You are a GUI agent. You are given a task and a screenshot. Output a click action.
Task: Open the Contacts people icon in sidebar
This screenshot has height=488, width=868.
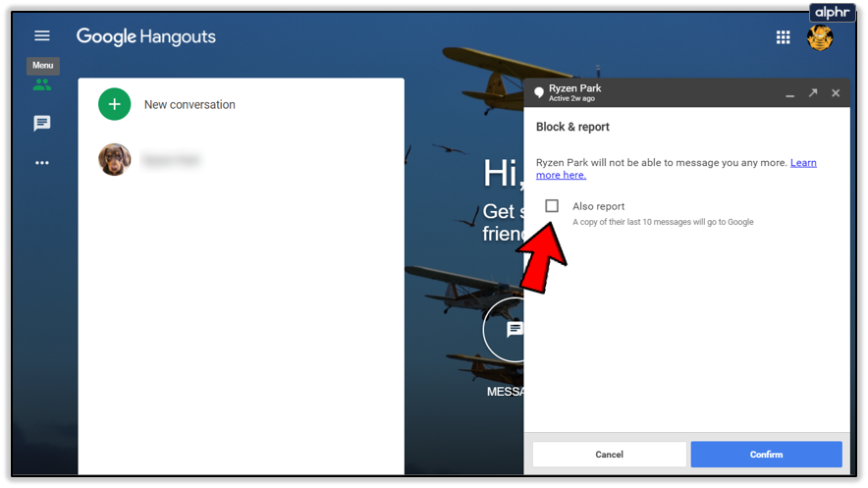tap(42, 84)
